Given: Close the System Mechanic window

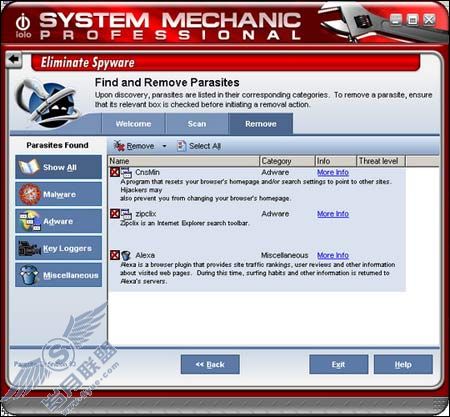Looking at the screenshot, I should [x=429, y=20].
